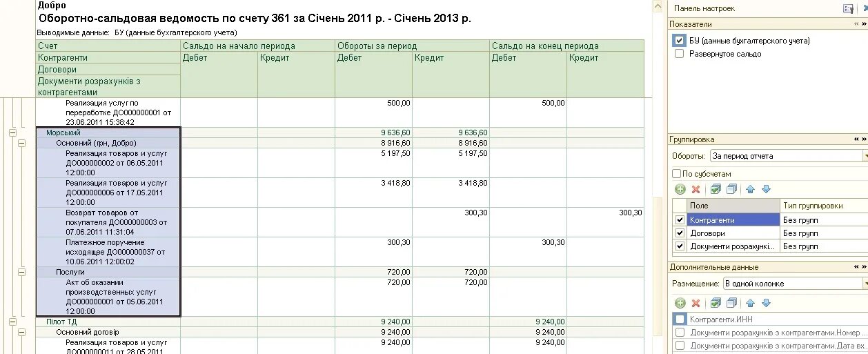This screenshot has height=354, width=868.
Task: Toggle БУ (данные бухгалтерского учета) checkbox
Action: coord(680,41)
